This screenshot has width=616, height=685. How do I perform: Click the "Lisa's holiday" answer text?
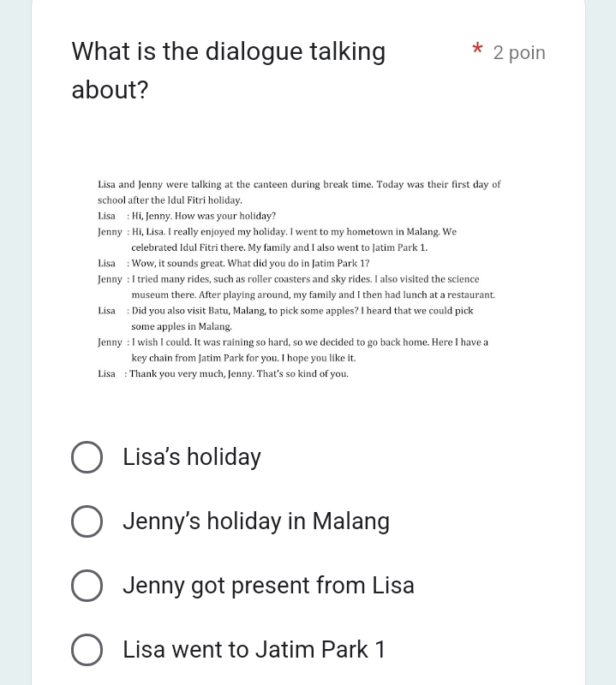192,457
